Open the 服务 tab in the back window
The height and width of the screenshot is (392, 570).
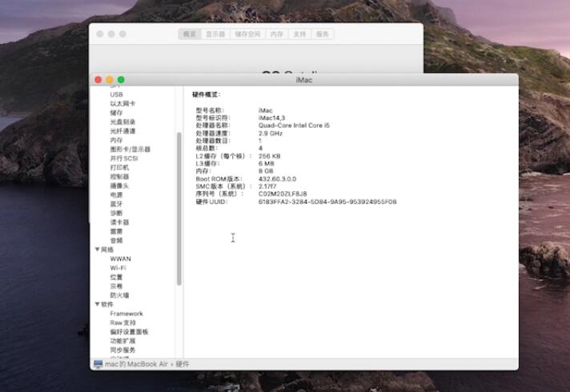tap(323, 34)
